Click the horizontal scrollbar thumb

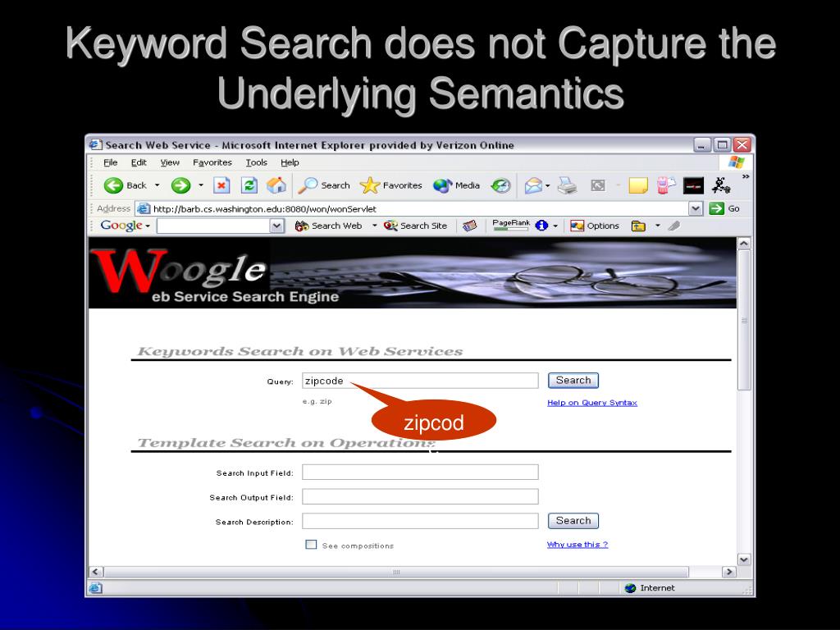(396, 572)
